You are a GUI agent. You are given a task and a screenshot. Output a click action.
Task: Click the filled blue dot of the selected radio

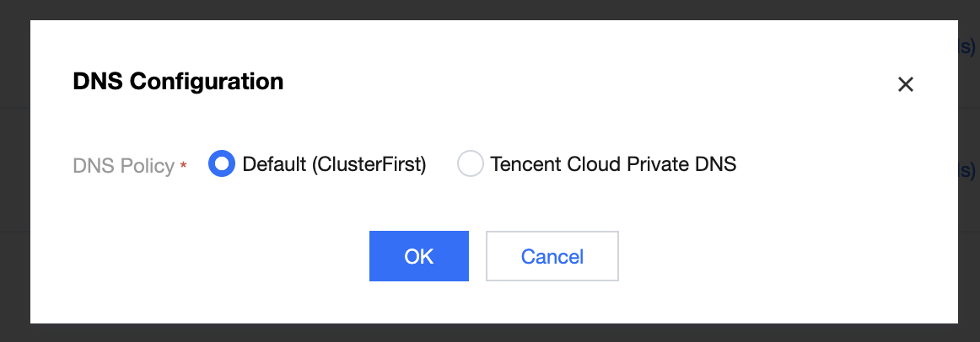221,164
